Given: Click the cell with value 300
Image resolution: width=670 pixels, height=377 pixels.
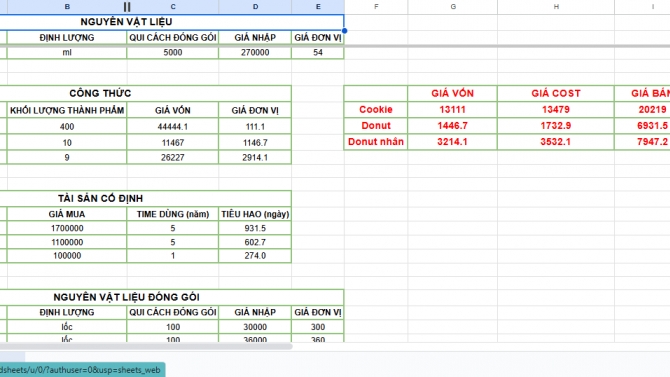Looking at the screenshot, I should 318,327.
